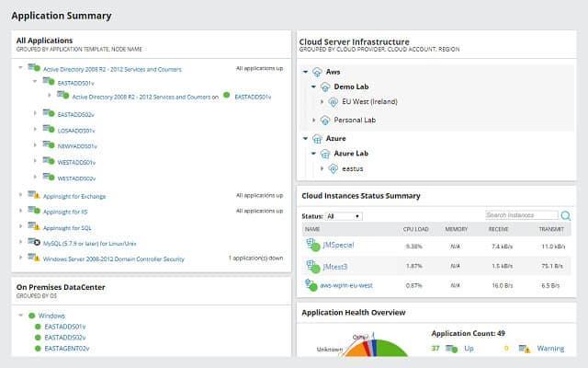The width and height of the screenshot is (588, 368).
Task: Click the Azure Lab account icon
Action: click(x=325, y=154)
